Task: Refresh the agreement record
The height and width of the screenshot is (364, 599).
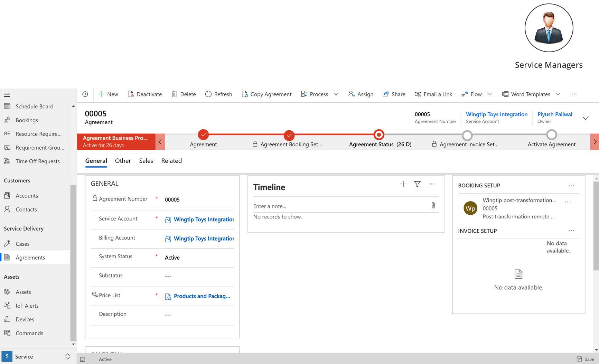Action: 218,94
